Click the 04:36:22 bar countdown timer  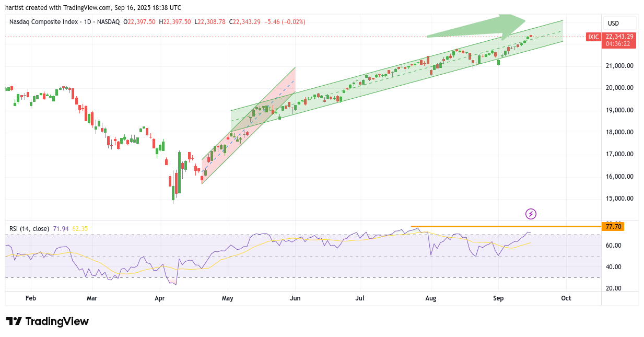click(x=619, y=44)
